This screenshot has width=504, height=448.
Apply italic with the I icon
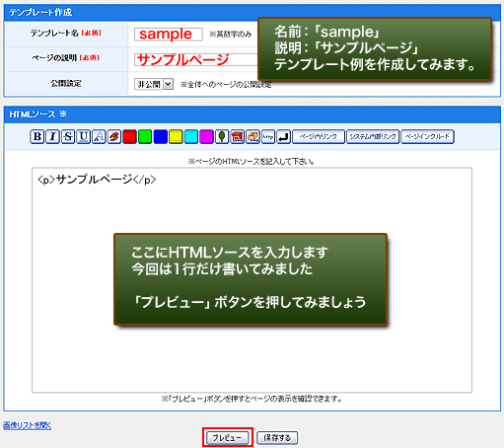[52, 136]
